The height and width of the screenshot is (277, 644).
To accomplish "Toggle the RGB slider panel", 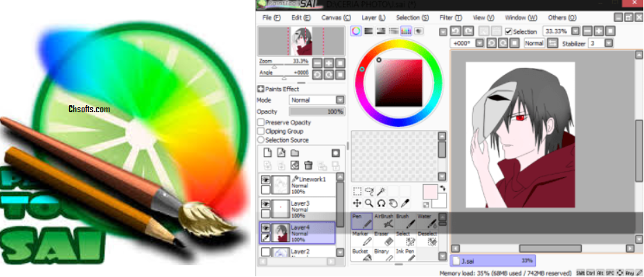I will (368, 31).
